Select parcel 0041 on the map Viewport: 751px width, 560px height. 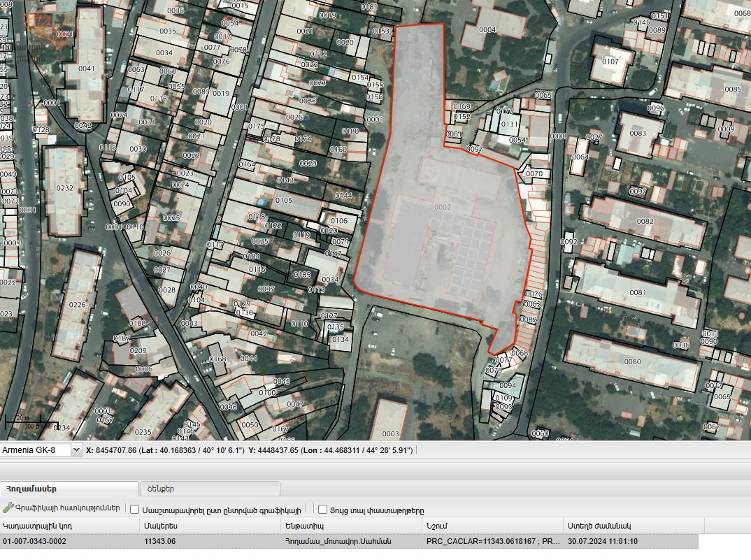pos(86,69)
